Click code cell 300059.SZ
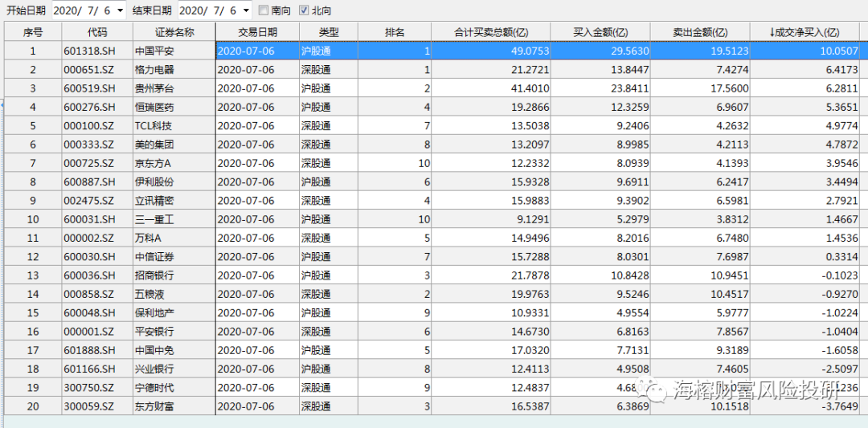Image resolution: width=868 pixels, height=428 pixels. (97, 406)
